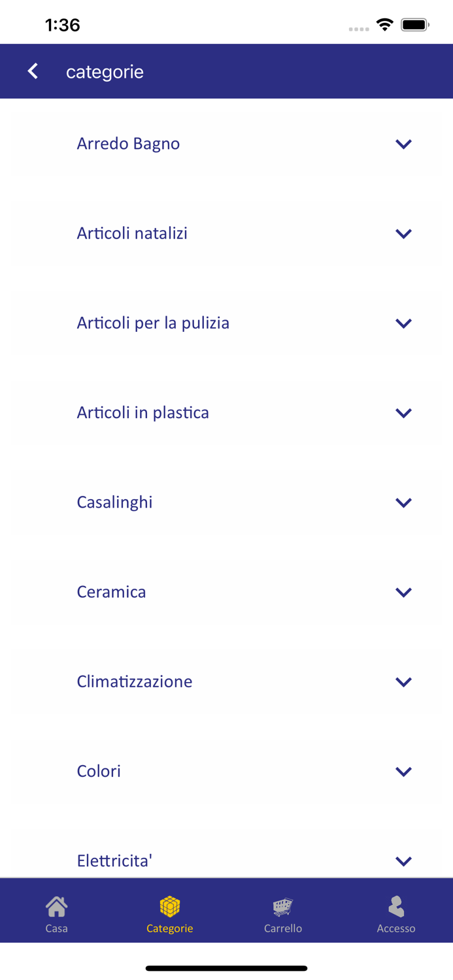Tap the battery status indicator
The width and height of the screenshot is (453, 980).
pyautogui.click(x=414, y=24)
